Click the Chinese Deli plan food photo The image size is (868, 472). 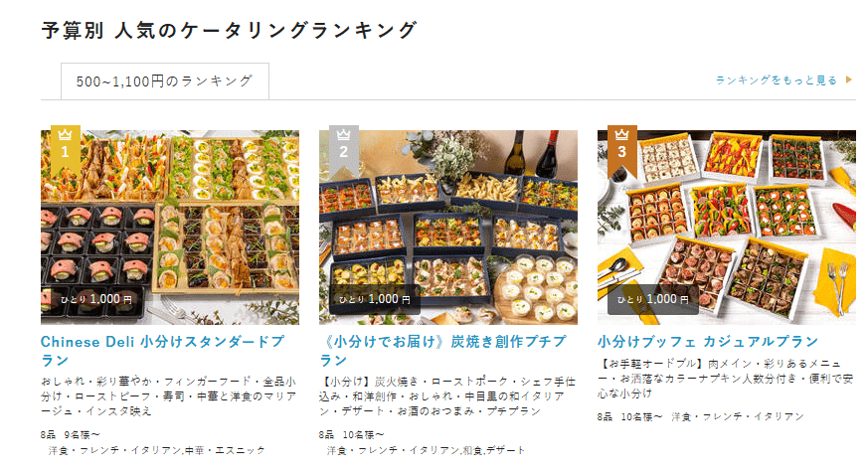170,228
